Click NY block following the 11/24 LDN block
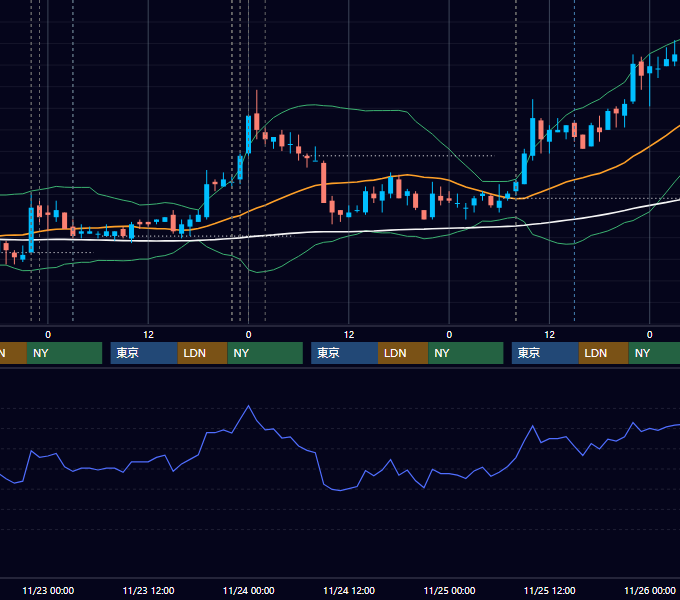The height and width of the screenshot is (600, 680). tap(466, 353)
